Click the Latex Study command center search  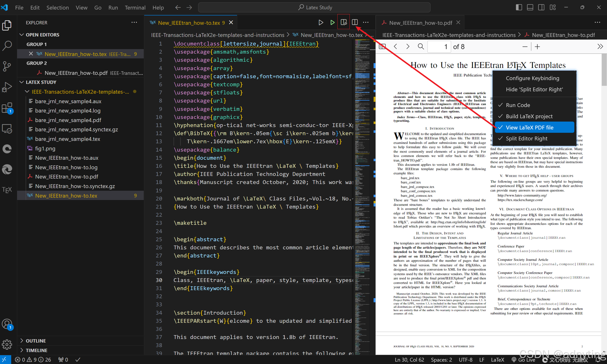[x=314, y=8]
